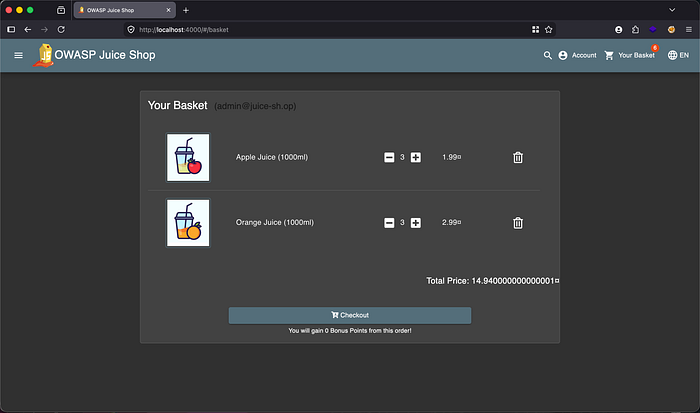Image resolution: width=700 pixels, height=413 pixels.
Task: Open the Account menu
Action: pyautogui.click(x=577, y=55)
